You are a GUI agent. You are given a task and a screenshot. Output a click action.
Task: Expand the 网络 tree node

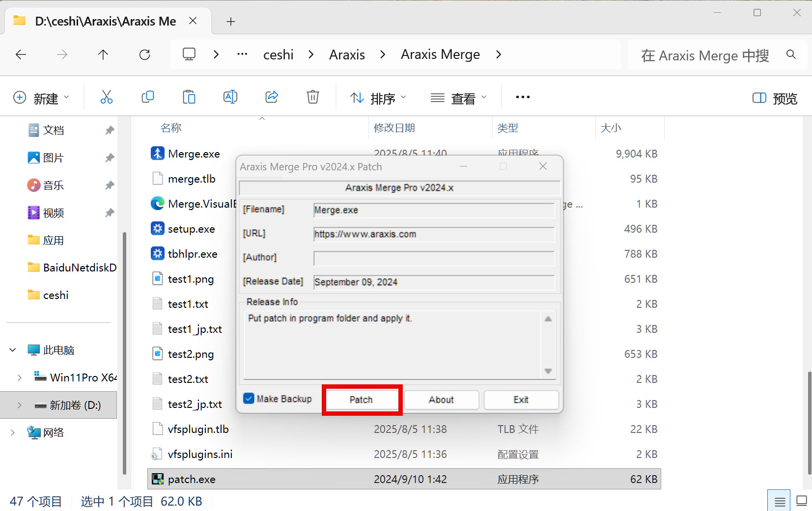[x=13, y=432]
